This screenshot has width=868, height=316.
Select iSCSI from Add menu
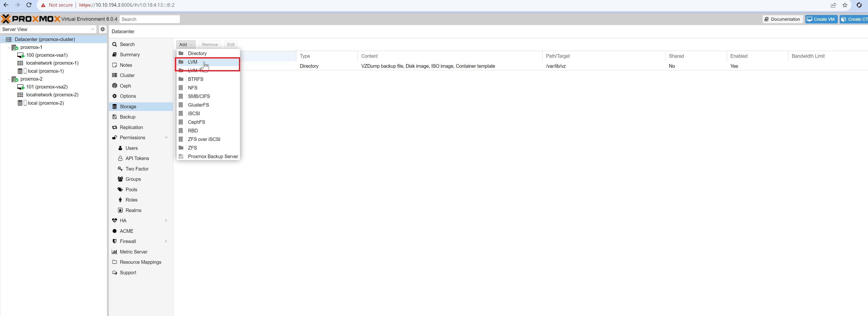pos(208,113)
